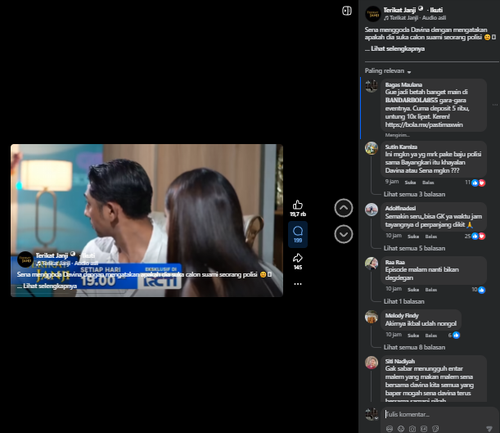This screenshot has width=500, height=433.
Task: Open Terikat Janji profile picture in the sidebar
Action: point(373,14)
